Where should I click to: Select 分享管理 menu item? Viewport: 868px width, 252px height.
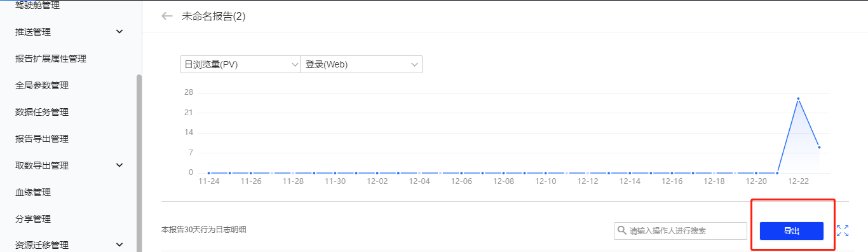(33, 219)
